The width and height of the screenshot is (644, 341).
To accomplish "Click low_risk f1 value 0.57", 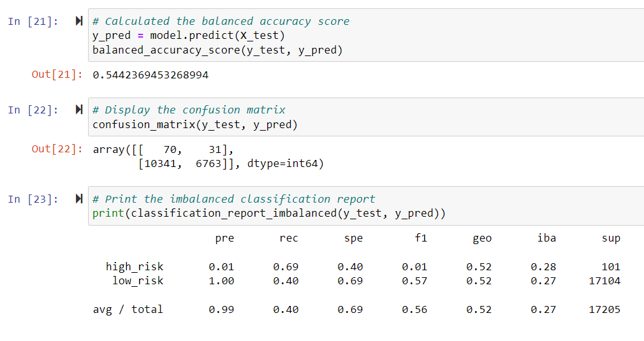I will click(x=414, y=281).
